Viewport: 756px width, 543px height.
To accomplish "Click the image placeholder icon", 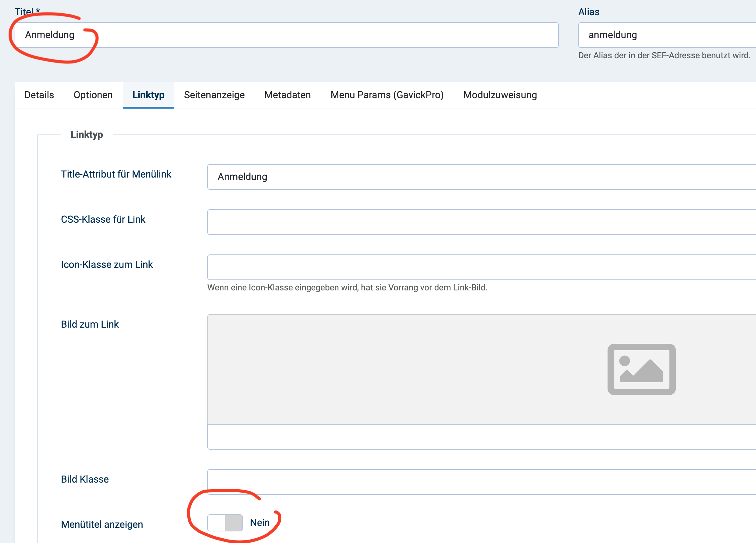I will click(641, 369).
